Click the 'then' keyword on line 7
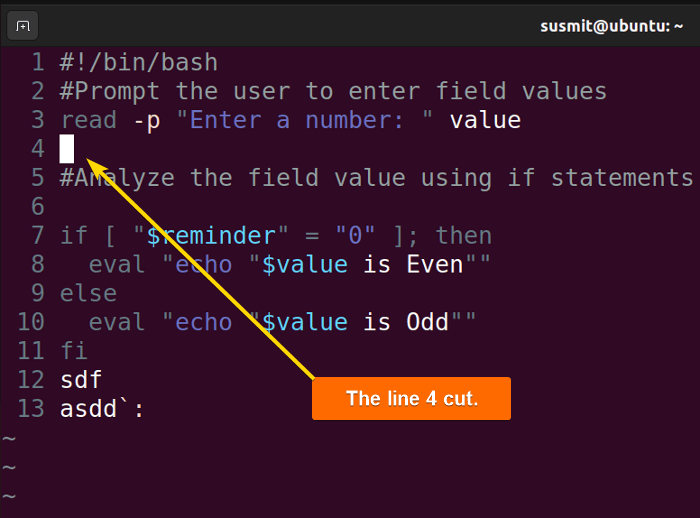 (464, 235)
